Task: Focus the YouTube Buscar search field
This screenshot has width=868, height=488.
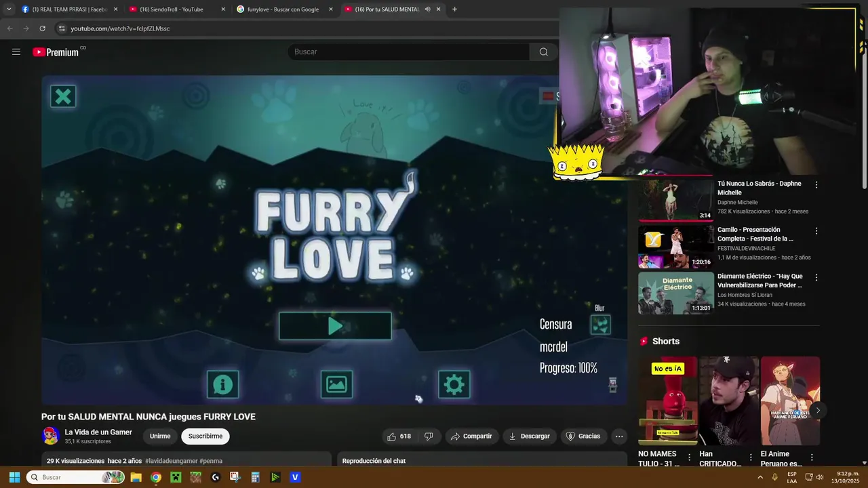Action: point(409,52)
